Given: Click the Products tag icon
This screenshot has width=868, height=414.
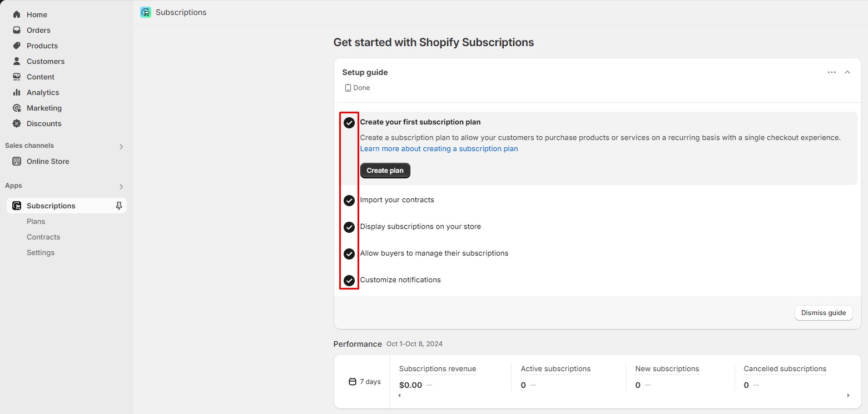Looking at the screenshot, I should (17, 46).
